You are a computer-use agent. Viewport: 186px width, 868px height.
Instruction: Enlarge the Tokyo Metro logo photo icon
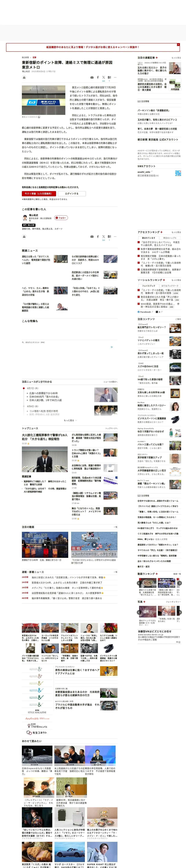pos(39,117)
